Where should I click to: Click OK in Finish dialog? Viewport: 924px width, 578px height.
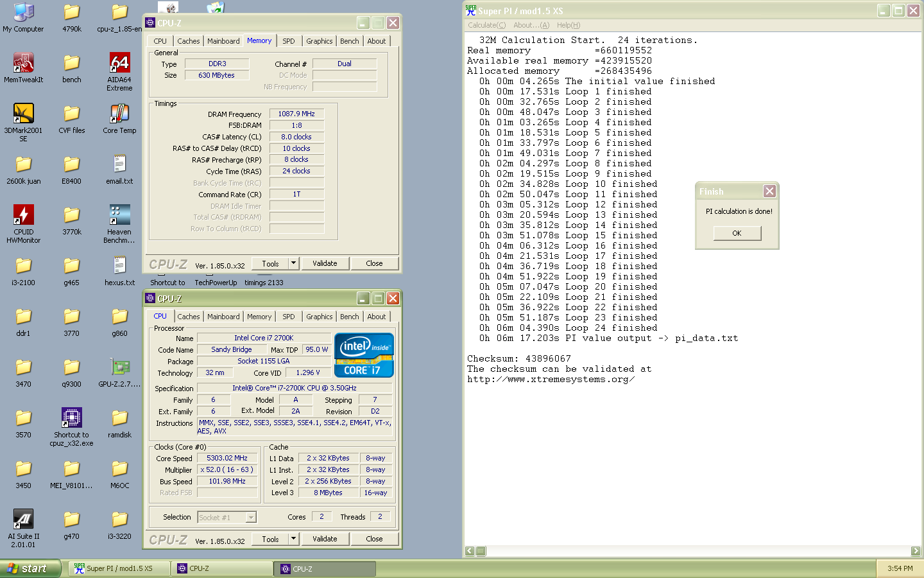click(737, 233)
